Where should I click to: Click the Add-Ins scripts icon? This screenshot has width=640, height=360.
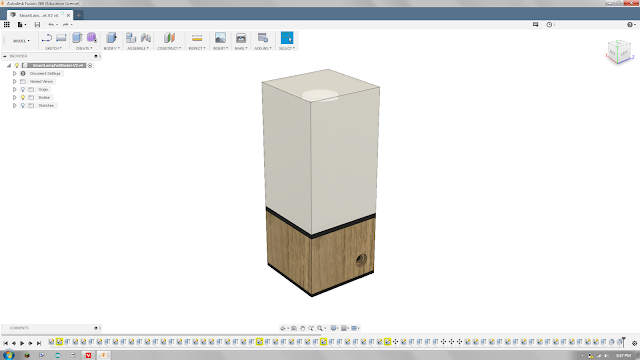(x=262, y=38)
